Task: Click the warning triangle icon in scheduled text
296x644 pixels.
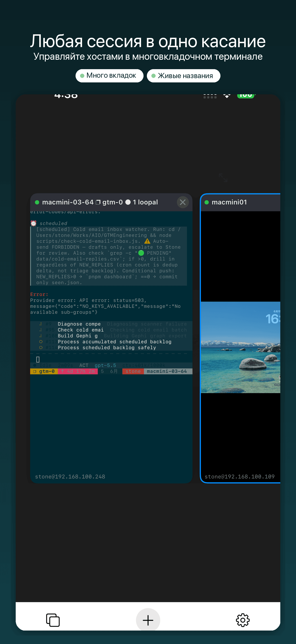Action: (x=147, y=241)
